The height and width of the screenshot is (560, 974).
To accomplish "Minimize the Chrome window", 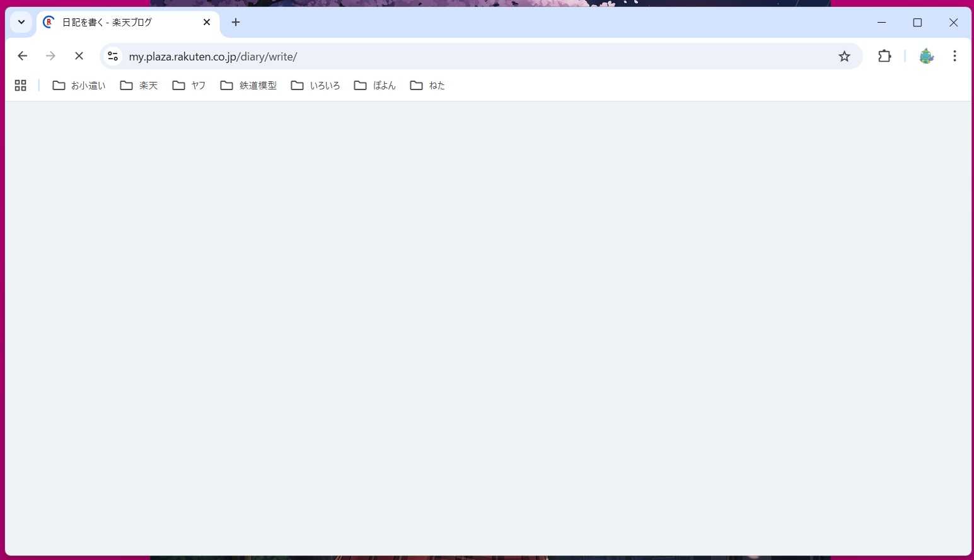I will pos(882,22).
